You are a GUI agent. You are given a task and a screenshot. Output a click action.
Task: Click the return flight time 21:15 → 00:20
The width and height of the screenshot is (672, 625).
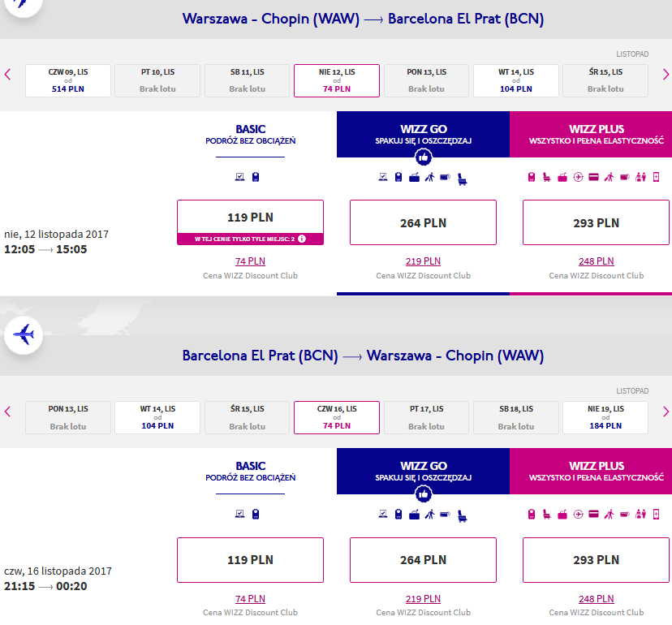[45, 586]
